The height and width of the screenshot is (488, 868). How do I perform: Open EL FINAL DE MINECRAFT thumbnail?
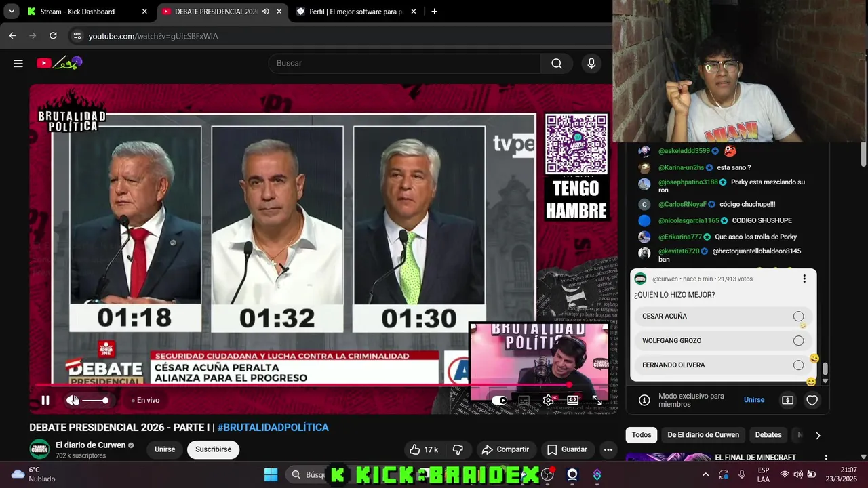pyautogui.click(x=667, y=457)
